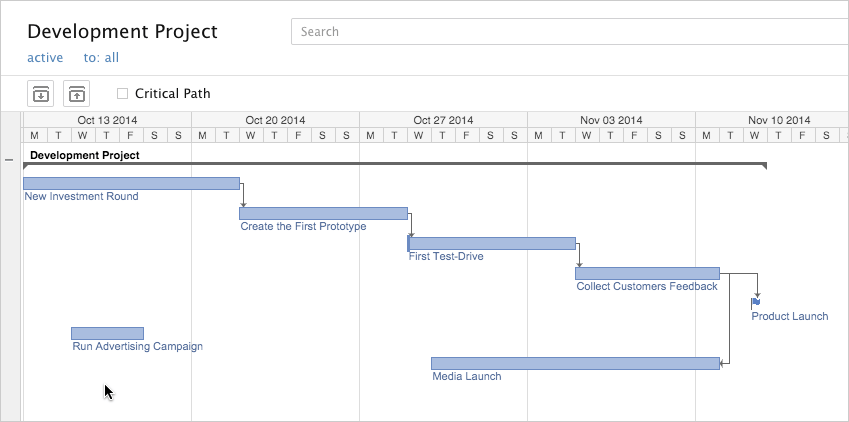
Task: Click the Nov 03 2014 week header
Action: (611, 120)
